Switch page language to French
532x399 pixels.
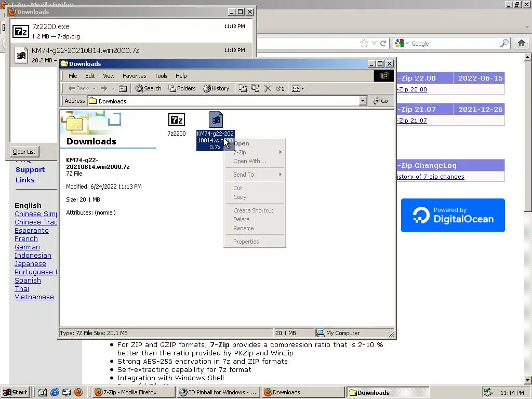[26, 239]
